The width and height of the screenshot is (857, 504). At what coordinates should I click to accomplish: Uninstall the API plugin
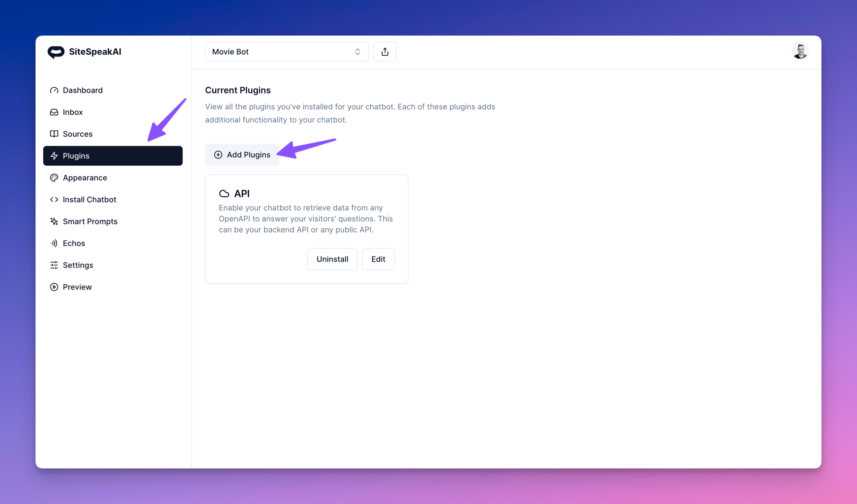click(332, 259)
